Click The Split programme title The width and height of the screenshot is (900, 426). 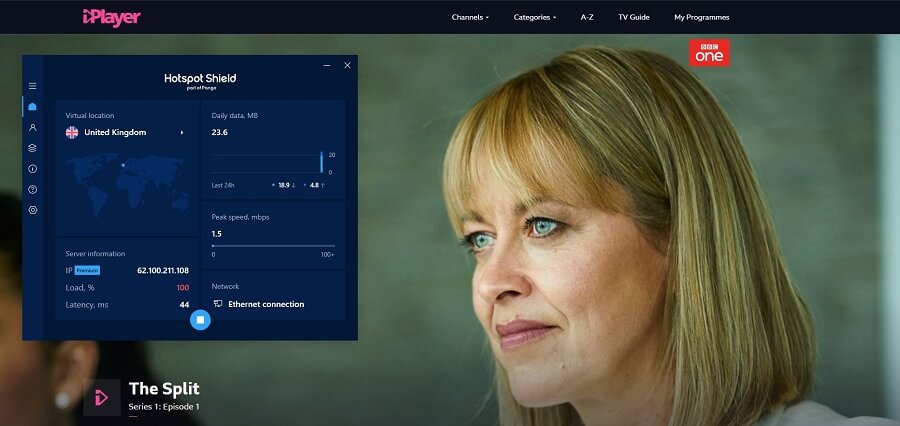tap(164, 389)
